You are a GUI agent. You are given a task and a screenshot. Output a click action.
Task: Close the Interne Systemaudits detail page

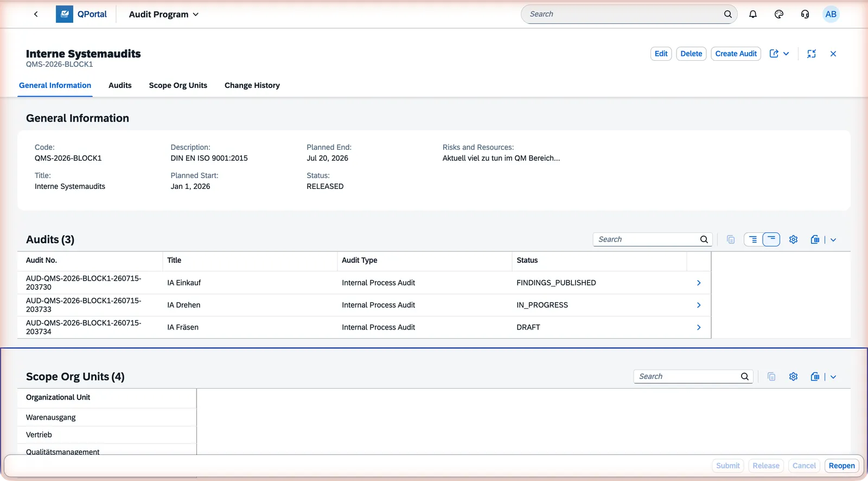(x=833, y=54)
